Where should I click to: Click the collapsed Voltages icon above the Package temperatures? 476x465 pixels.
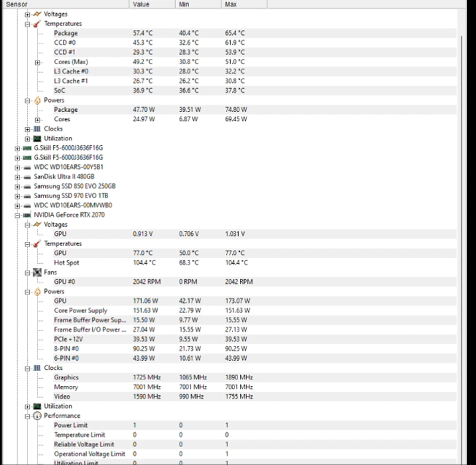(37, 14)
